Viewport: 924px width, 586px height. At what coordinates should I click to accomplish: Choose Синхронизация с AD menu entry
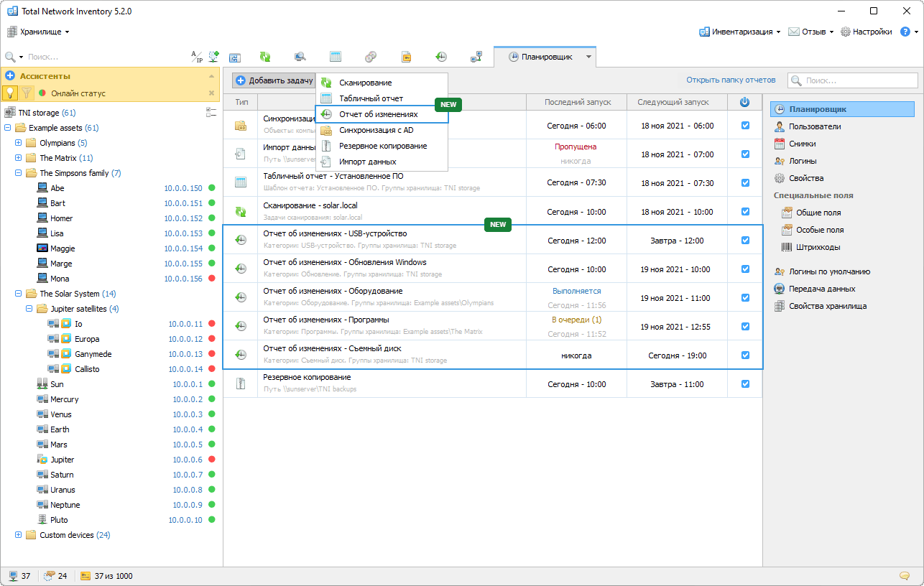pos(382,130)
